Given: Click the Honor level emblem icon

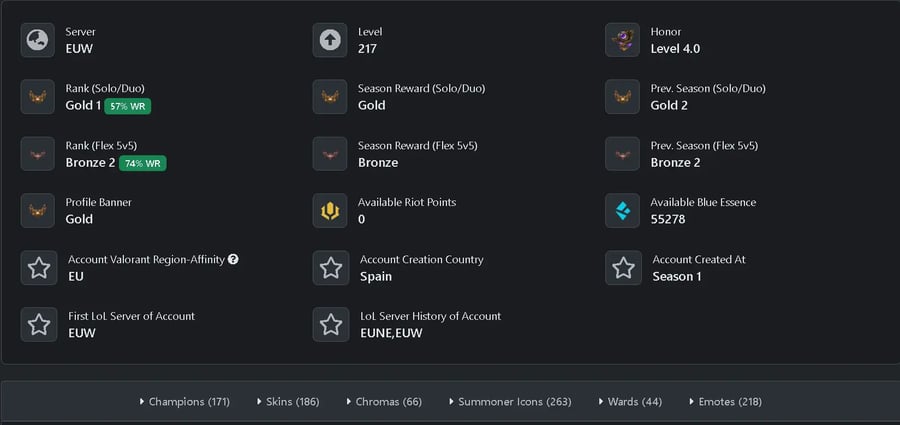Looking at the screenshot, I should click(622, 40).
